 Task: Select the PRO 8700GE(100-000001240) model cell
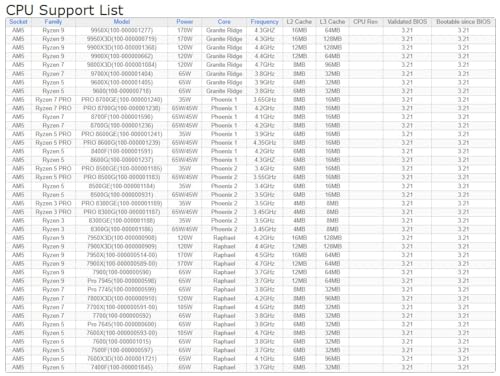122,100
